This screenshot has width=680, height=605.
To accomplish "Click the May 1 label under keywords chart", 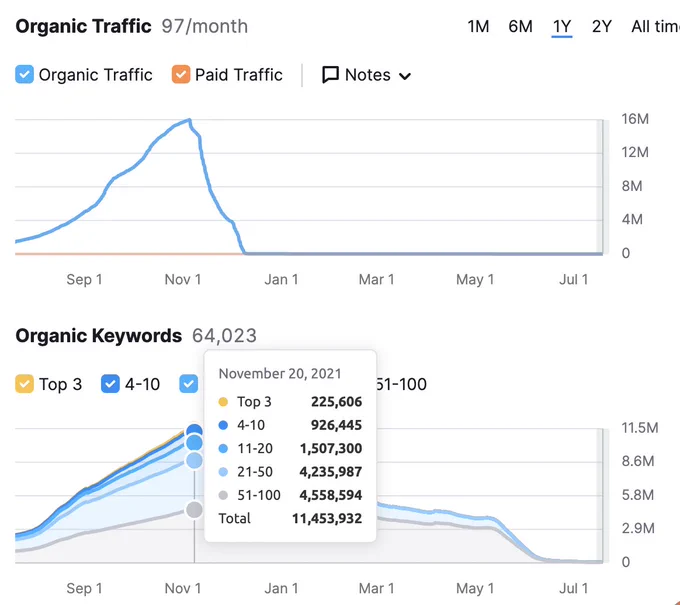I will (475, 589).
